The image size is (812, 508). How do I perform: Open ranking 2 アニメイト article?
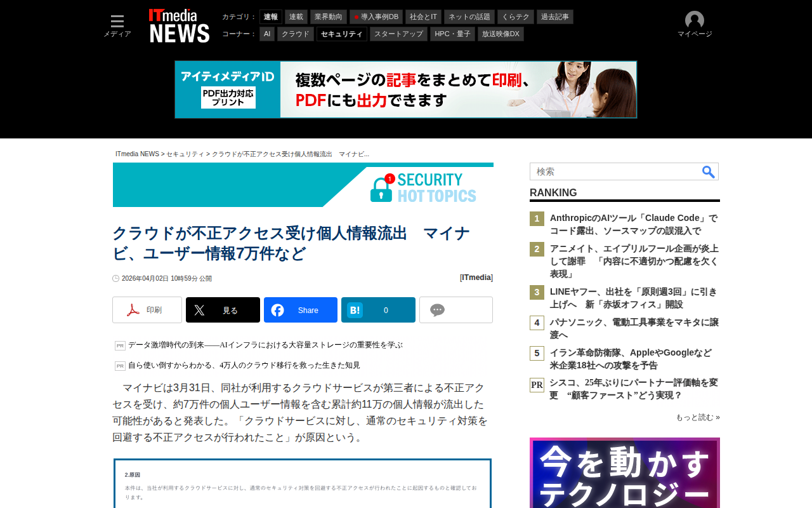pos(634,261)
